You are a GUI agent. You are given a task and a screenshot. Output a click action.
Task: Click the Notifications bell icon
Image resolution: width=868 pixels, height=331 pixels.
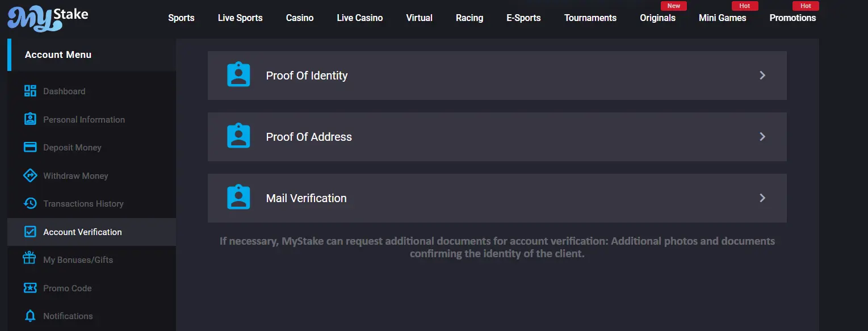point(30,316)
